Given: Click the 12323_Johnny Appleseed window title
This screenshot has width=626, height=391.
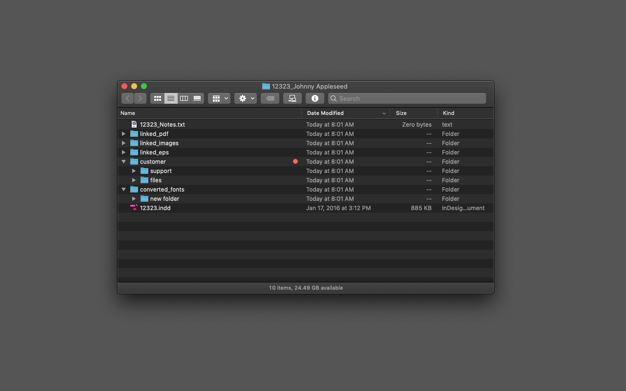Looking at the screenshot, I should click(x=309, y=86).
